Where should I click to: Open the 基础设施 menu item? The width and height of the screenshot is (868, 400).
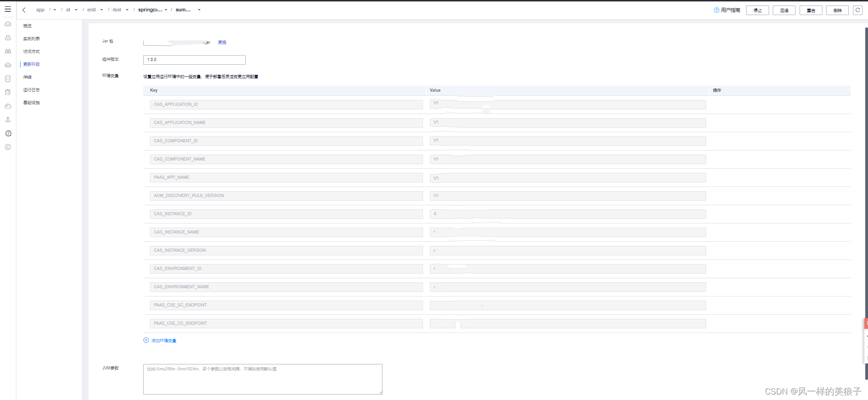(31, 103)
